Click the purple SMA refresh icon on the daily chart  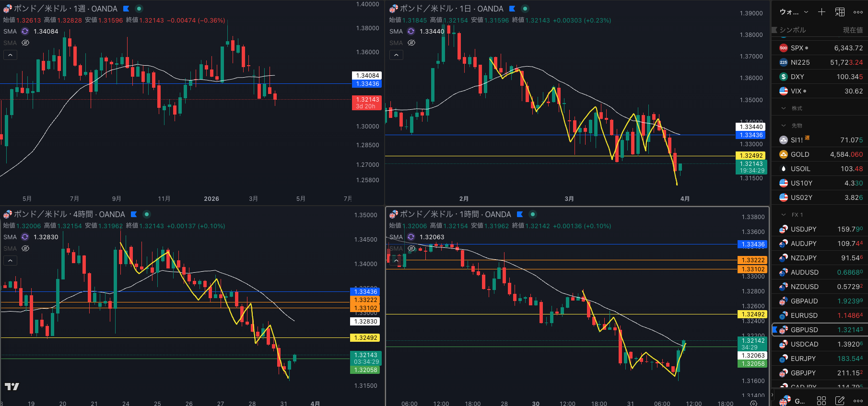[x=411, y=31]
